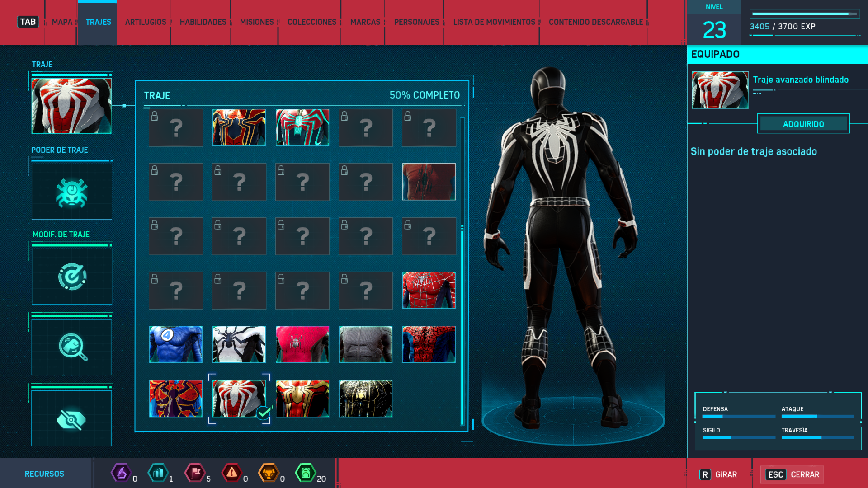The width and height of the screenshot is (868, 488).
Task: Click the pink base token flag icon
Action: point(195,473)
